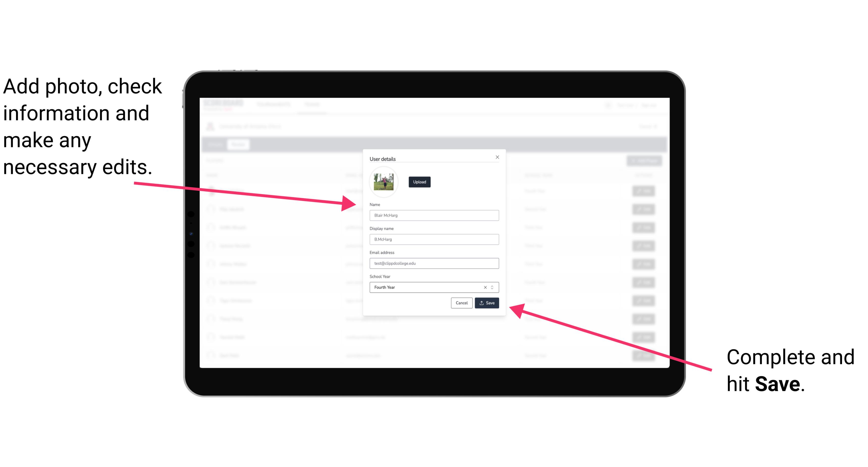Open the School Year combo box
This screenshot has height=467, width=868.
(x=494, y=287)
